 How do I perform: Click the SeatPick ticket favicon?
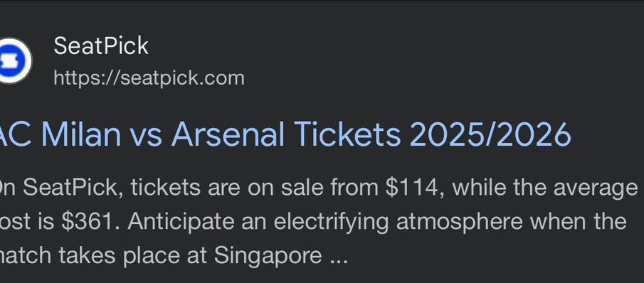pos(15,60)
